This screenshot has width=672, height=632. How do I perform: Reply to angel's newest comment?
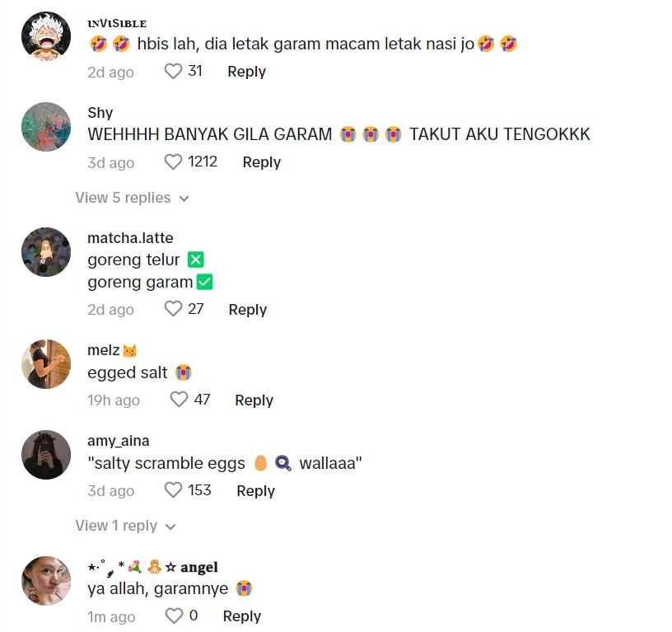point(242,616)
